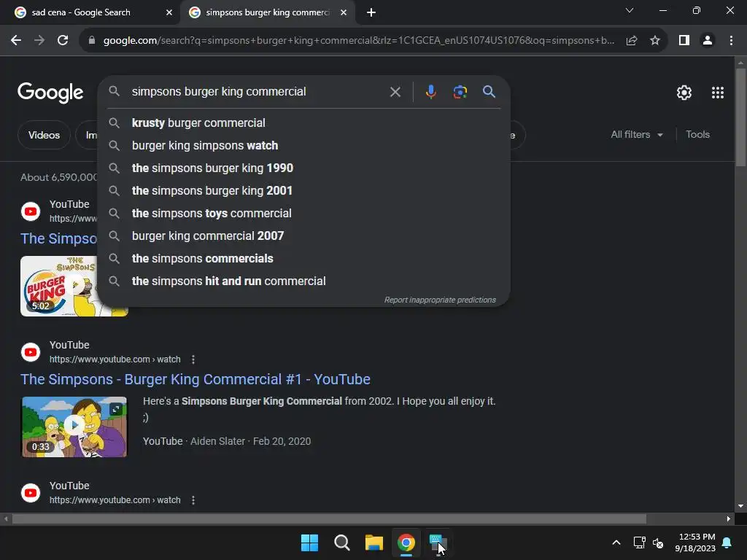Choose suggestion the simpsons burger king 2001
The height and width of the screenshot is (560, 747).
tap(303, 190)
